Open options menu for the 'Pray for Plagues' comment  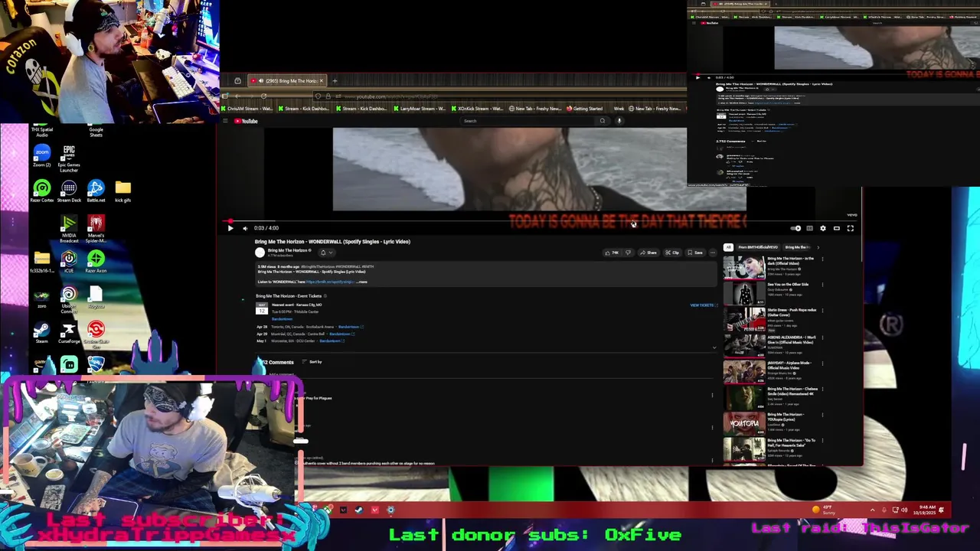tap(712, 396)
